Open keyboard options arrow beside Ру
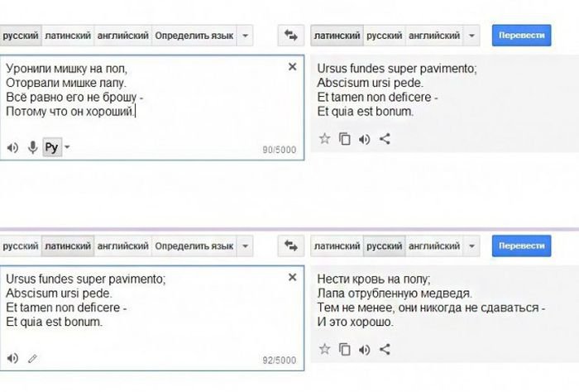Viewport: 579px width, 392px height. [x=67, y=147]
